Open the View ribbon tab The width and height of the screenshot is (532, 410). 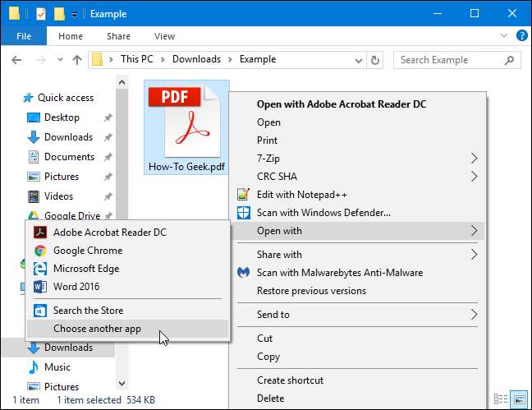click(164, 36)
